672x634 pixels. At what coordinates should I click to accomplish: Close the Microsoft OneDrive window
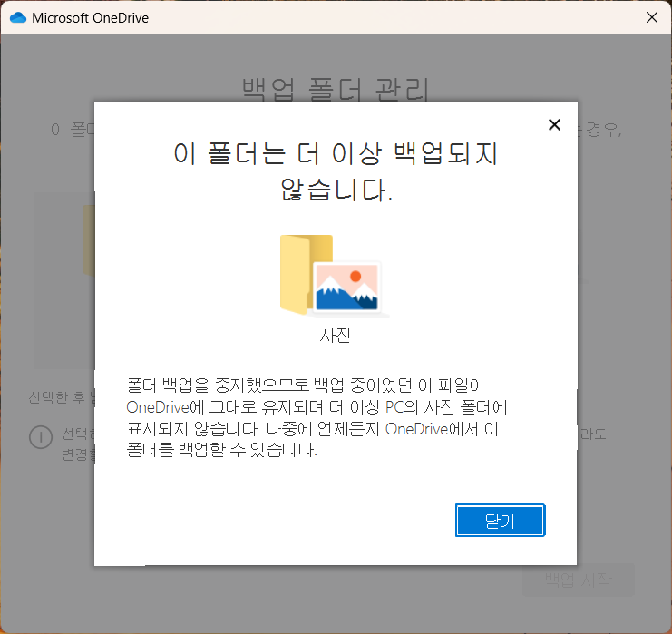coord(652,17)
